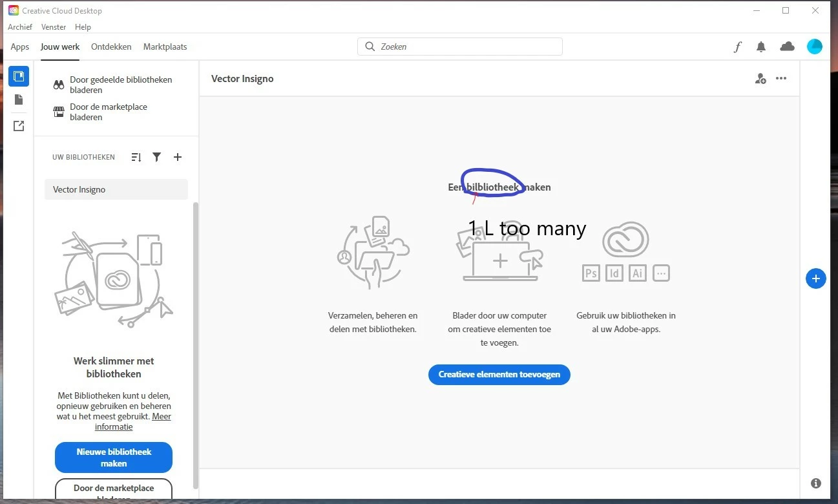
Task: Invite people to Vector Insigno library
Action: (760, 79)
